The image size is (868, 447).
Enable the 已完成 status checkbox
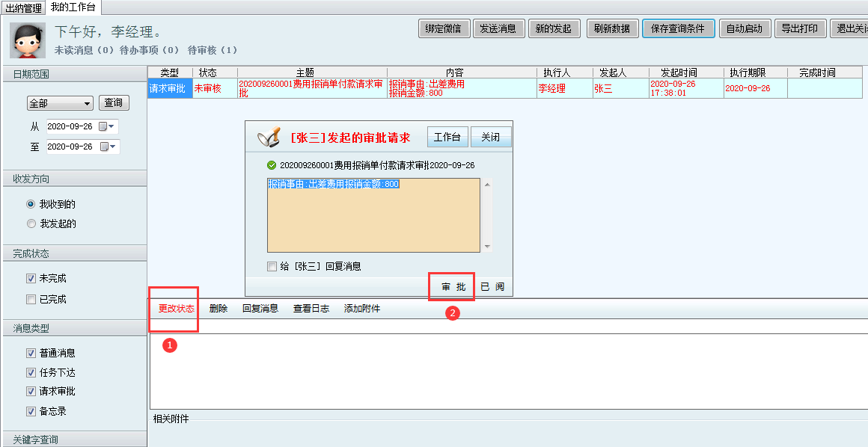[x=31, y=300]
